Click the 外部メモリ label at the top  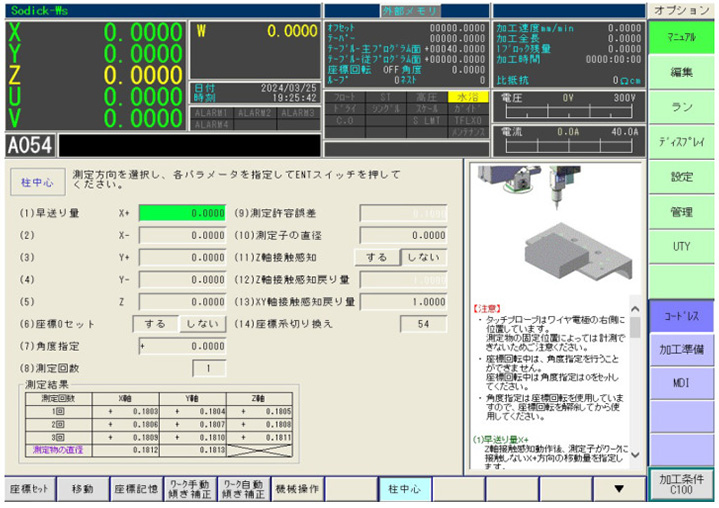tap(410, 11)
